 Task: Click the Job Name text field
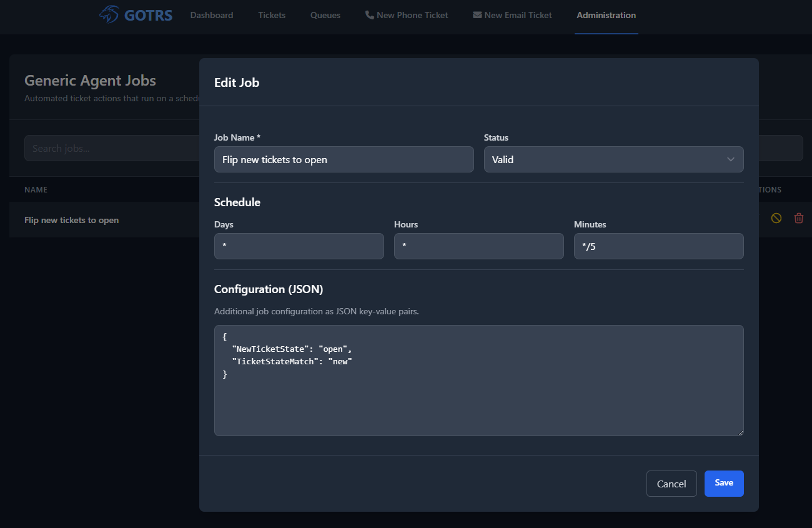pyautogui.click(x=344, y=159)
